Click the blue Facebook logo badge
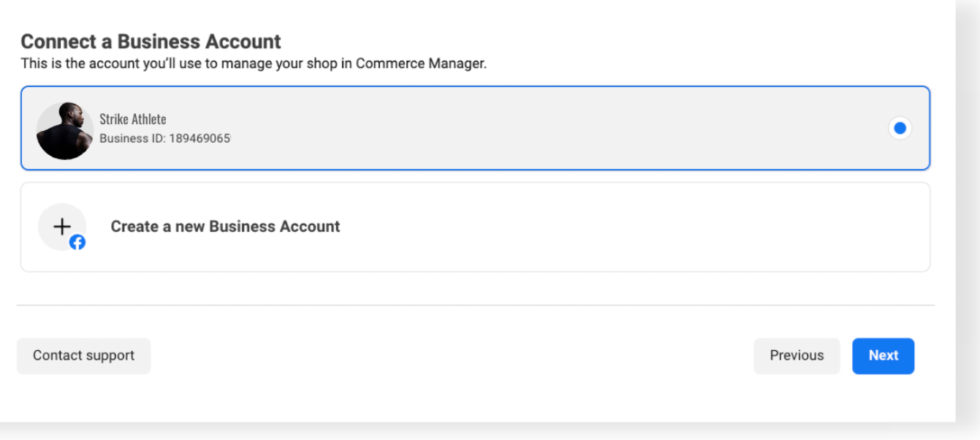This screenshot has height=440, width=980. coord(77,243)
